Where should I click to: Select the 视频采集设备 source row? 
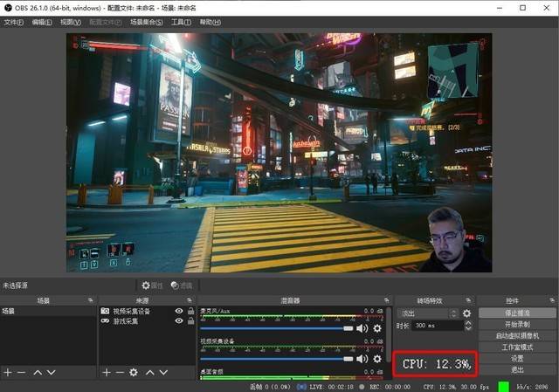click(147, 311)
